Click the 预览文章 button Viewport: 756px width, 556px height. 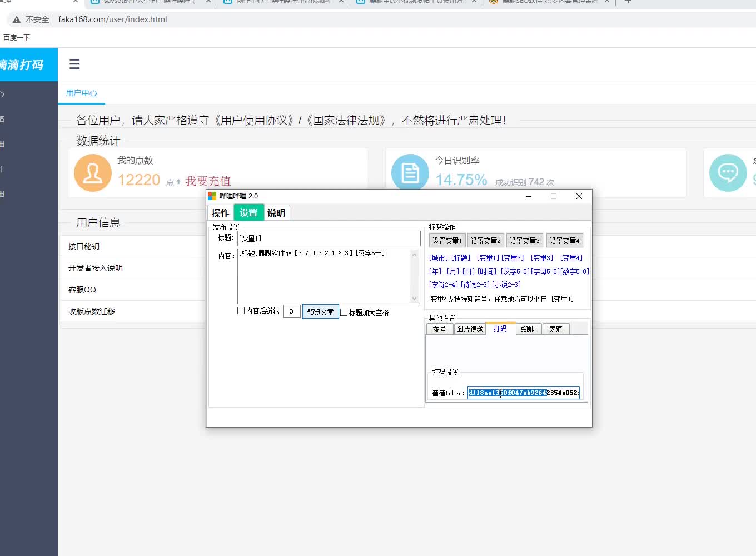coord(321,312)
